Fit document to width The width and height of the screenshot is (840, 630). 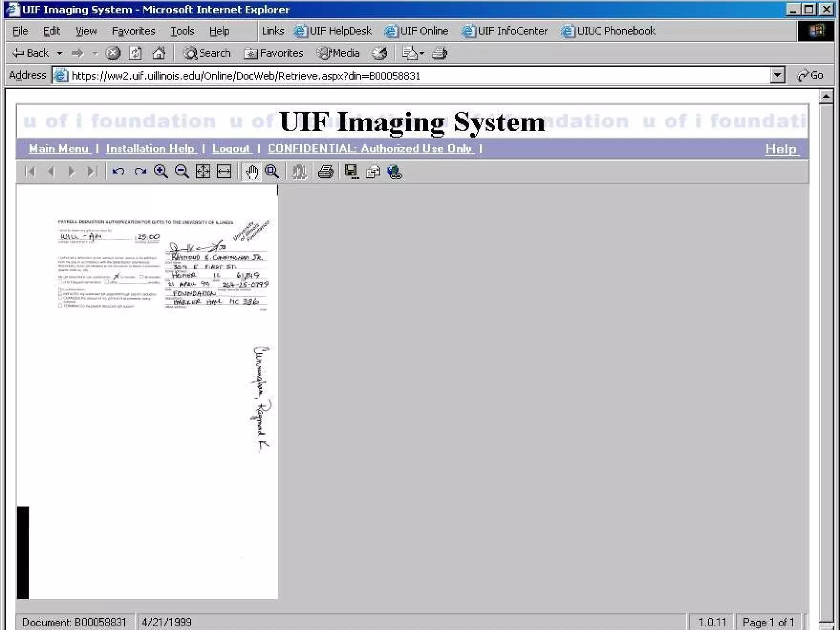pyautogui.click(x=224, y=171)
